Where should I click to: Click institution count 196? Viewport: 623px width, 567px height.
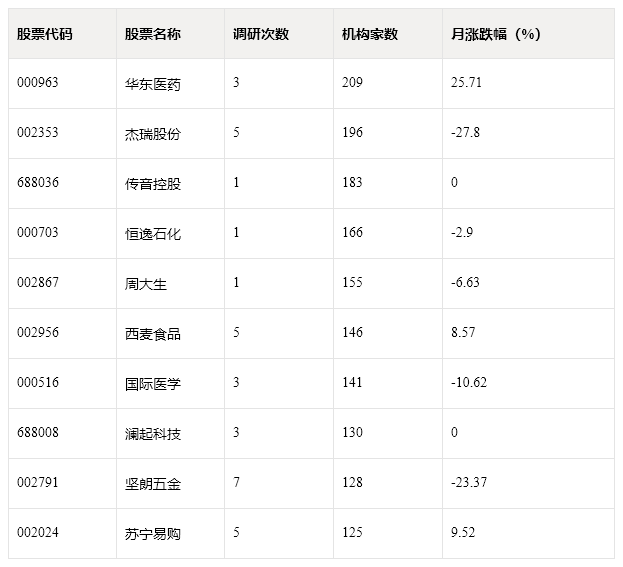point(352,132)
